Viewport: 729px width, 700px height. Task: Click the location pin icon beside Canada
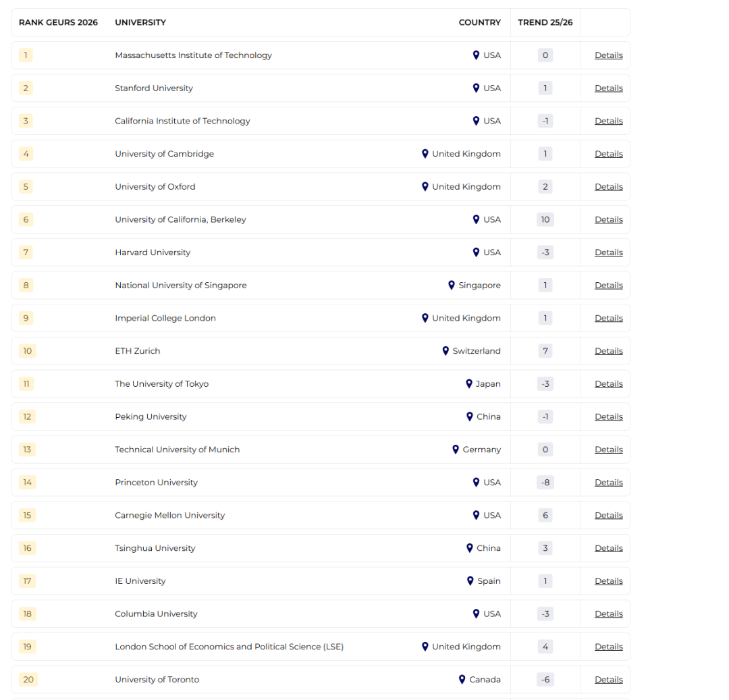point(462,680)
